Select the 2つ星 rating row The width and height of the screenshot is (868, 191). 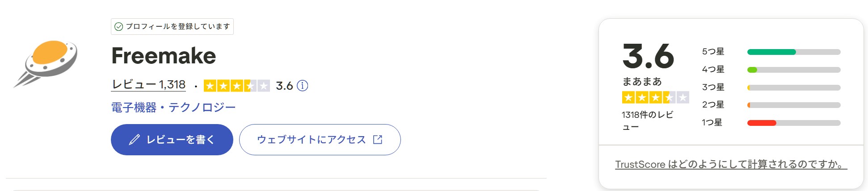pyautogui.click(x=713, y=105)
